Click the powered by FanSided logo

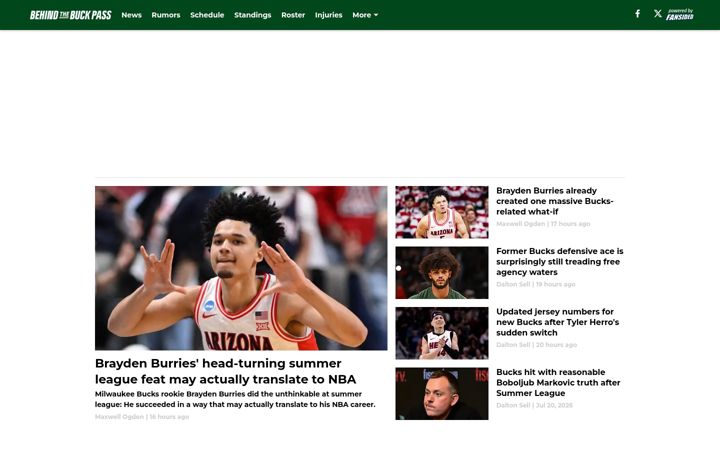(x=680, y=15)
